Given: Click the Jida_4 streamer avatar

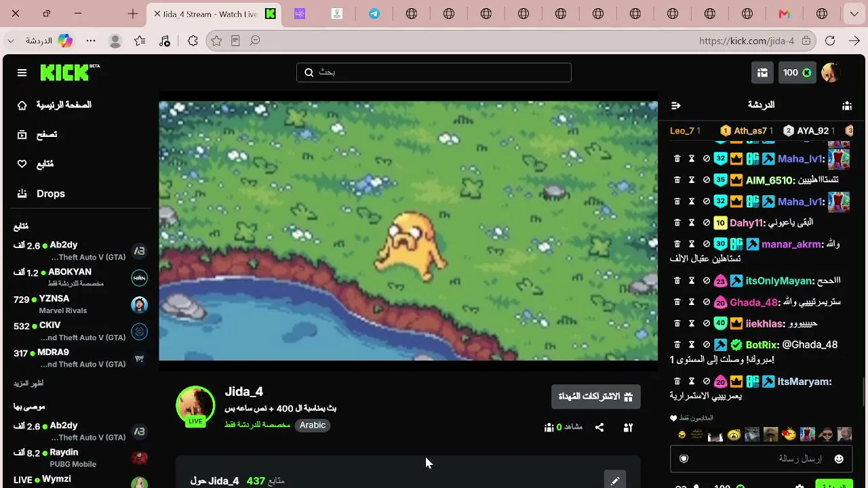Looking at the screenshot, I should pos(195,406).
